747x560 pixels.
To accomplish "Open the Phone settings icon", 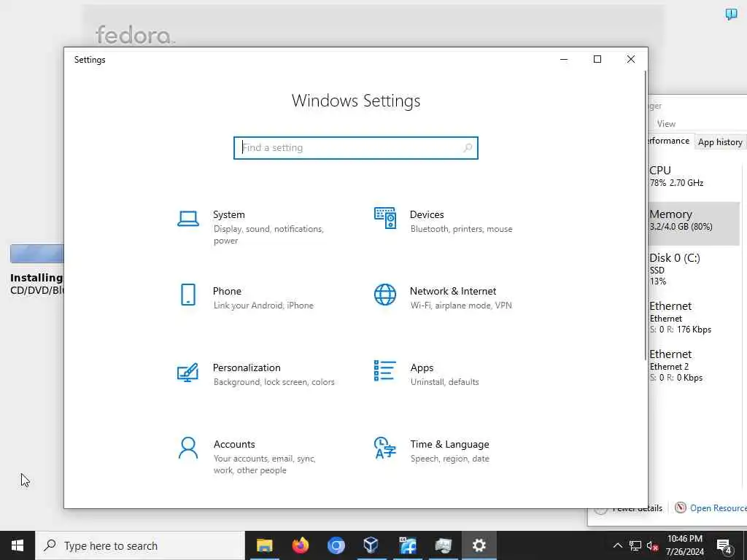I will coord(188,295).
